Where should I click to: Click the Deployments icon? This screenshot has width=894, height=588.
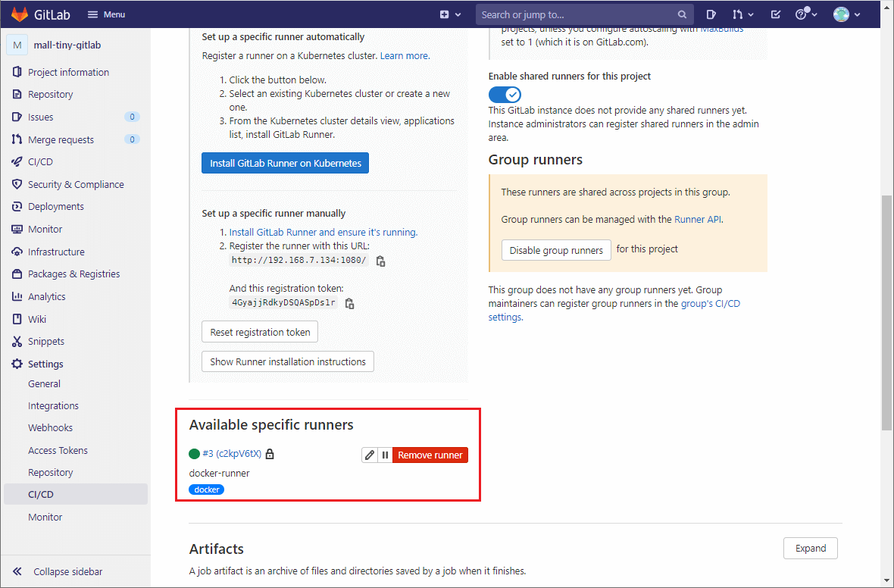[17, 206]
